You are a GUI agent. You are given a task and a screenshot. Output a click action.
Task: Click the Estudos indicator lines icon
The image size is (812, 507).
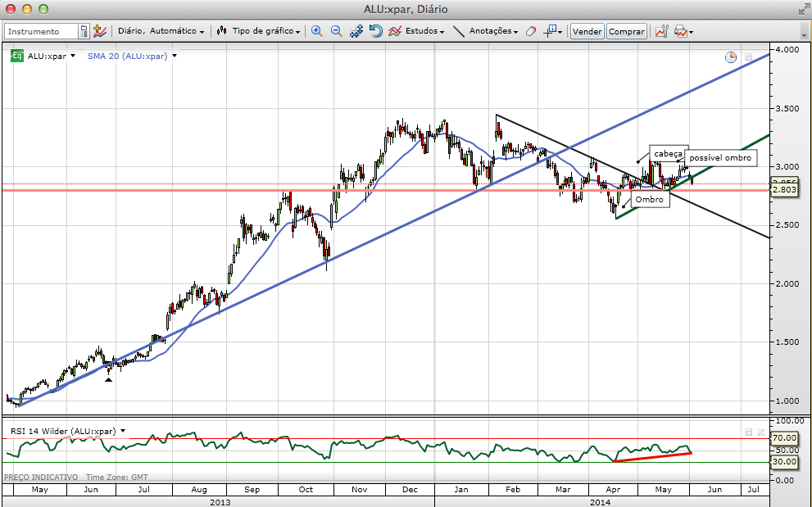[x=395, y=31]
